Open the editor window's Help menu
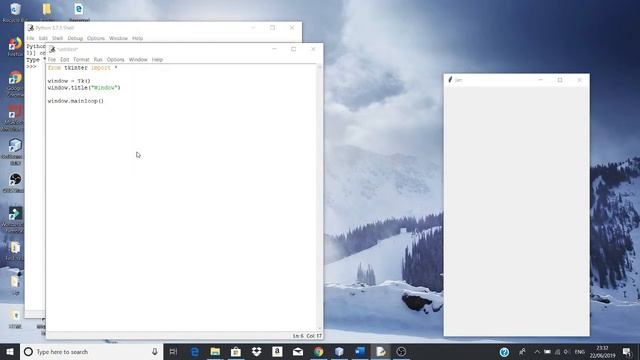The image size is (640, 360). [157, 60]
